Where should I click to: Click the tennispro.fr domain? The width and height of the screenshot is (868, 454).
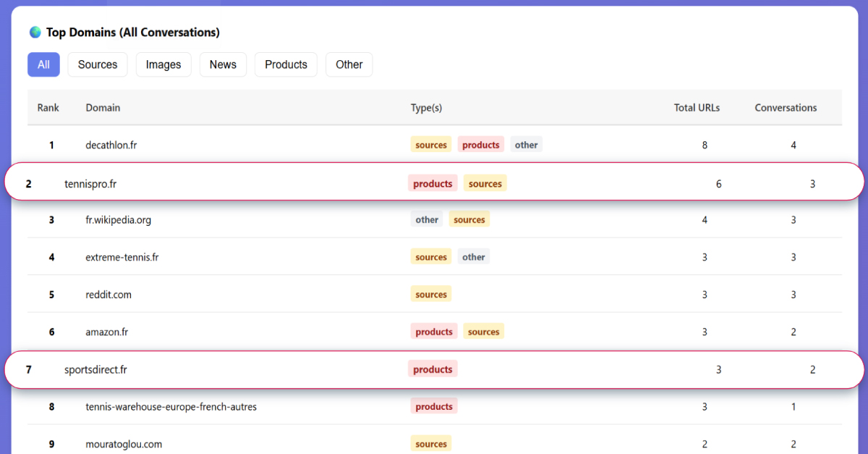tap(90, 184)
